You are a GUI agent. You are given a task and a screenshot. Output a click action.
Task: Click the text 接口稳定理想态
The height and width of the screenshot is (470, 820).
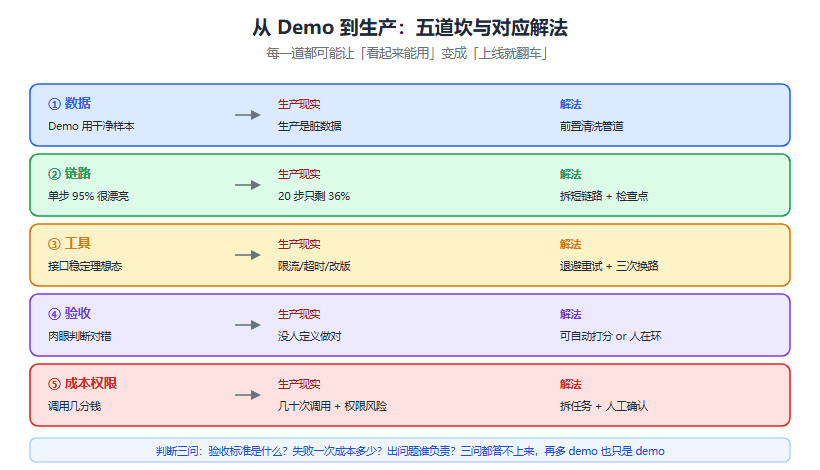tap(85, 266)
